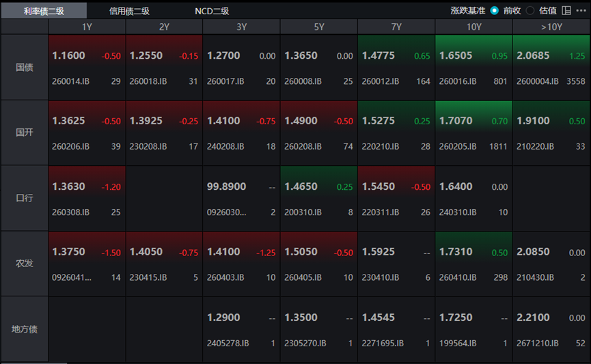The image size is (591, 364).
Task: Click the 地方债 3Y yield 1.2900
Action: tap(223, 318)
